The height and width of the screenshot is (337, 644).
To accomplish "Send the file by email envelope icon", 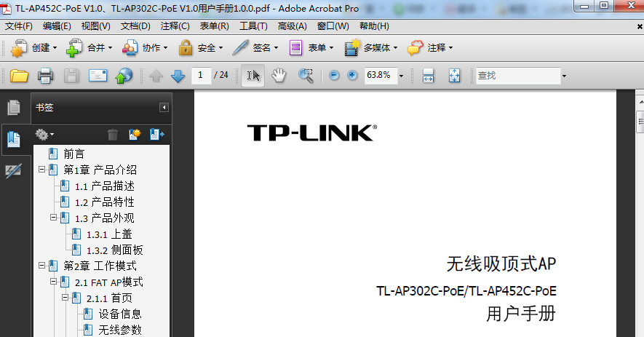I will (98, 76).
